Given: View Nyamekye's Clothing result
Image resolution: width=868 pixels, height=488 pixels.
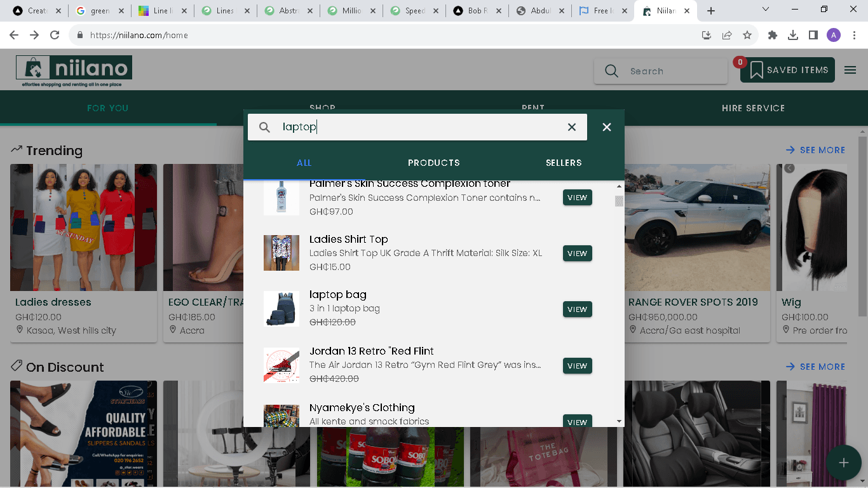Looking at the screenshot, I should tap(577, 421).
